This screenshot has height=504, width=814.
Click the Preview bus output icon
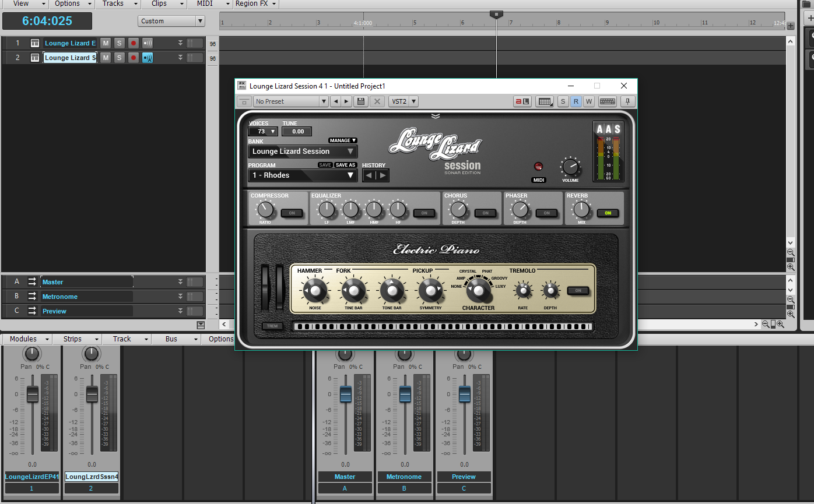32,311
